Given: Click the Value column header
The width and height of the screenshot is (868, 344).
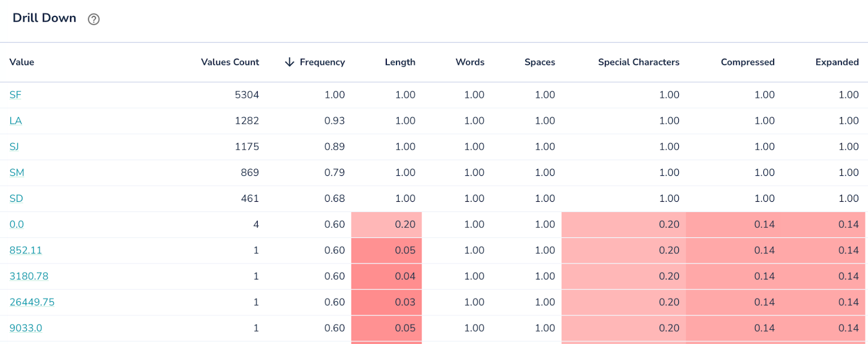Looking at the screenshot, I should tap(22, 62).
